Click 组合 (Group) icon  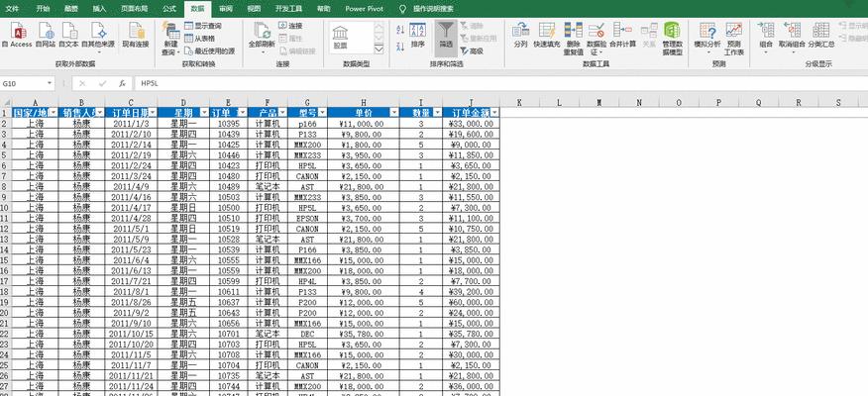click(766, 38)
